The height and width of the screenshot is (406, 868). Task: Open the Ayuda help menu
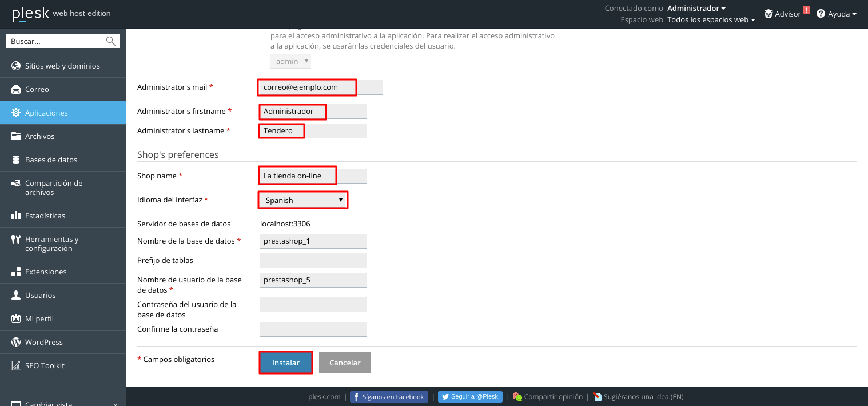pos(836,14)
